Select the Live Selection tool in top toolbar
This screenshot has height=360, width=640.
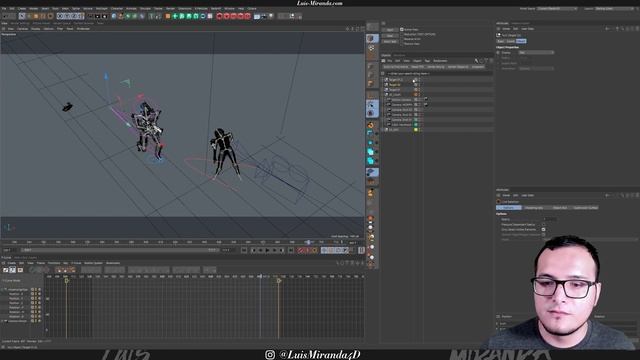tap(22, 16)
